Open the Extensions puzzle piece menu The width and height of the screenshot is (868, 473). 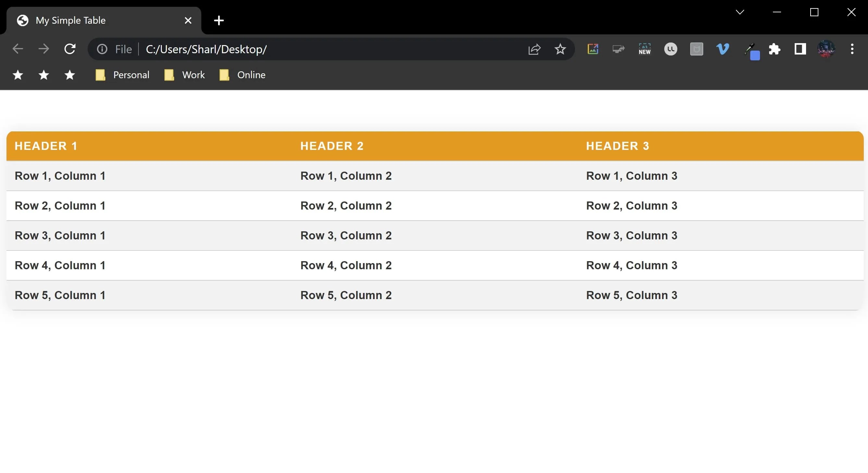pos(774,49)
